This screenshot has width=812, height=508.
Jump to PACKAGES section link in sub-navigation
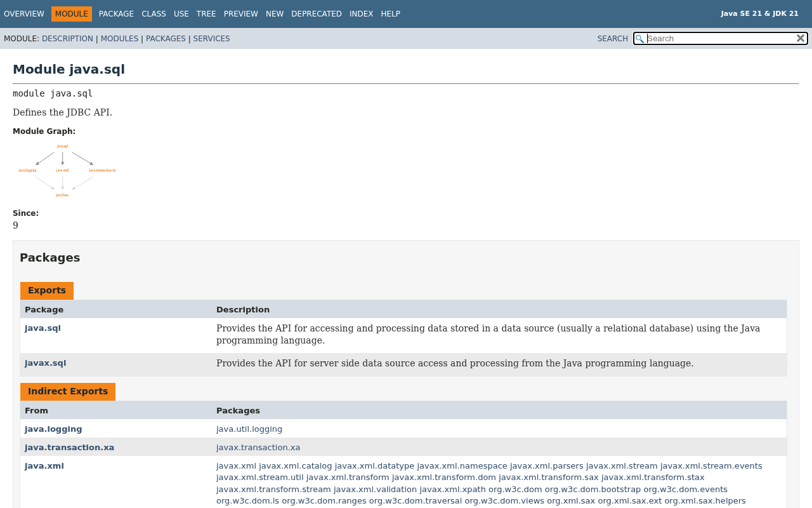click(166, 39)
